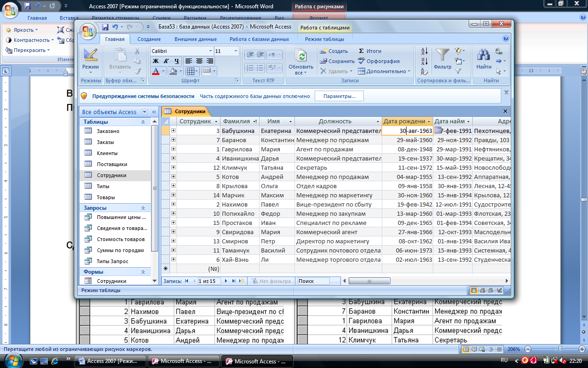Open the Word document from the taskbar

(x=110, y=361)
